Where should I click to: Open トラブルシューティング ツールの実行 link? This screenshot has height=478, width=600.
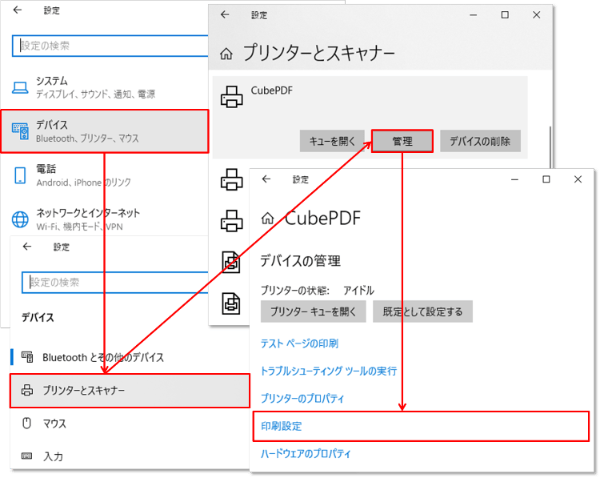point(328,371)
